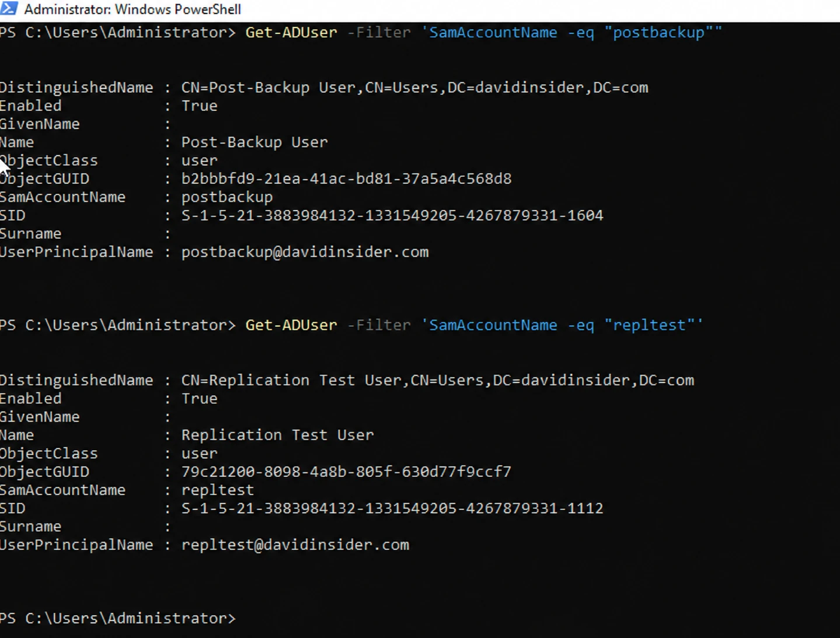Click the first Get-ADUser postbackup command line
This screenshot has width=840, height=638.
(x=361, y=33)
